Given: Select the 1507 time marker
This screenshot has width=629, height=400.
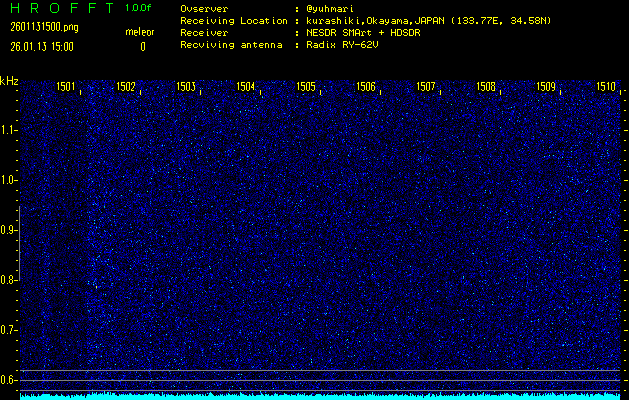Looking at the screenshot, I should pos(426,87).
